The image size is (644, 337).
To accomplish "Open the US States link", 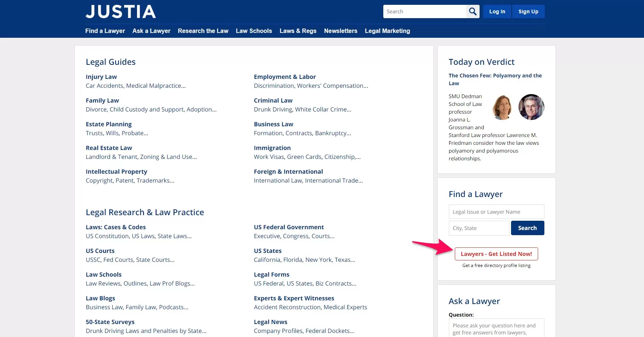I will click(268, 251).
